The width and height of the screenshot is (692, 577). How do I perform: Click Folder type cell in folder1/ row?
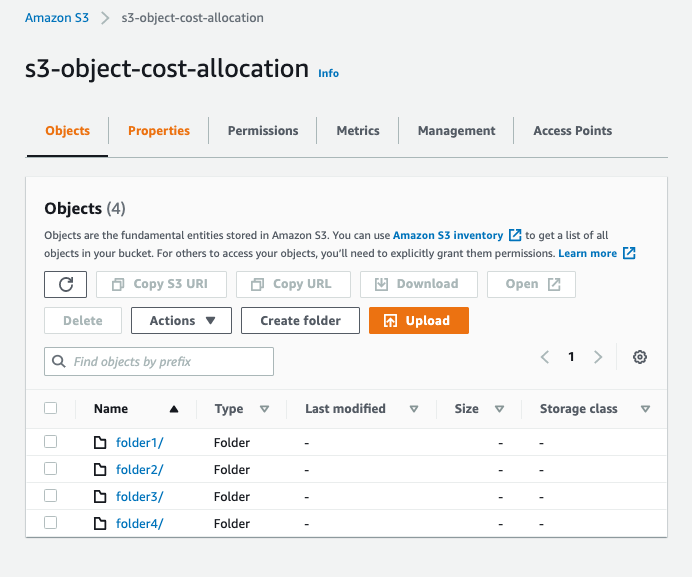tap(232, 442)
